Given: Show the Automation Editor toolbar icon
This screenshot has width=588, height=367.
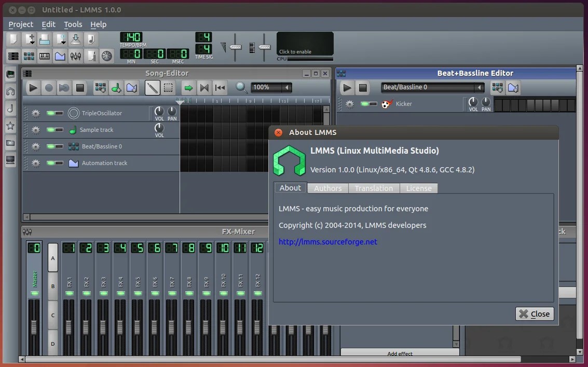Looking at the screenshot, I should point(60,56).
